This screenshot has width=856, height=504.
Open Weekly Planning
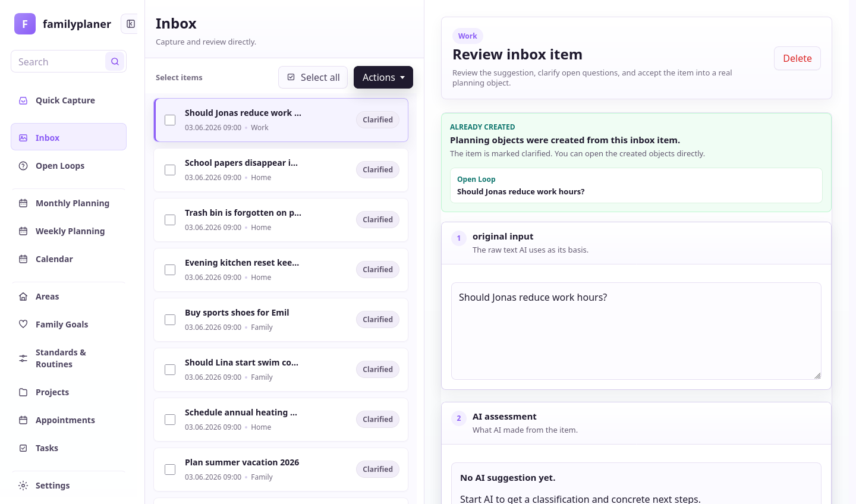(x=68, y=231)
